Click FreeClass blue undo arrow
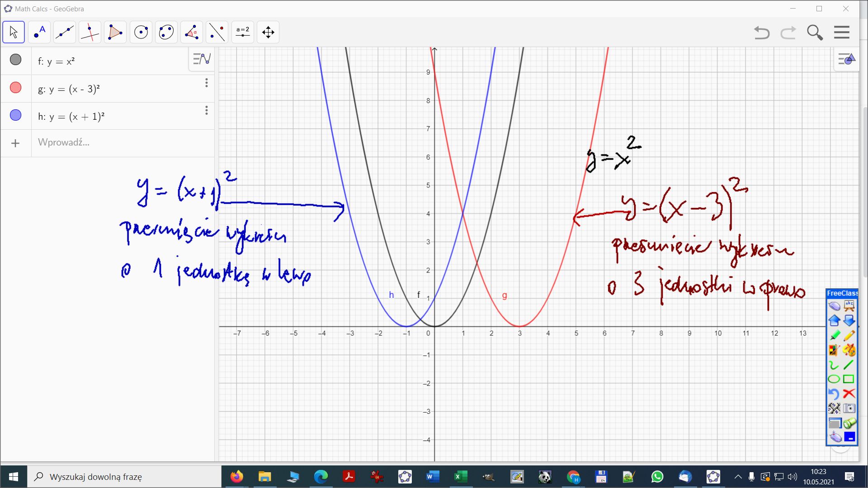This screenshot has height=488, width=868. pyautogui.click(x=834, y=394)
